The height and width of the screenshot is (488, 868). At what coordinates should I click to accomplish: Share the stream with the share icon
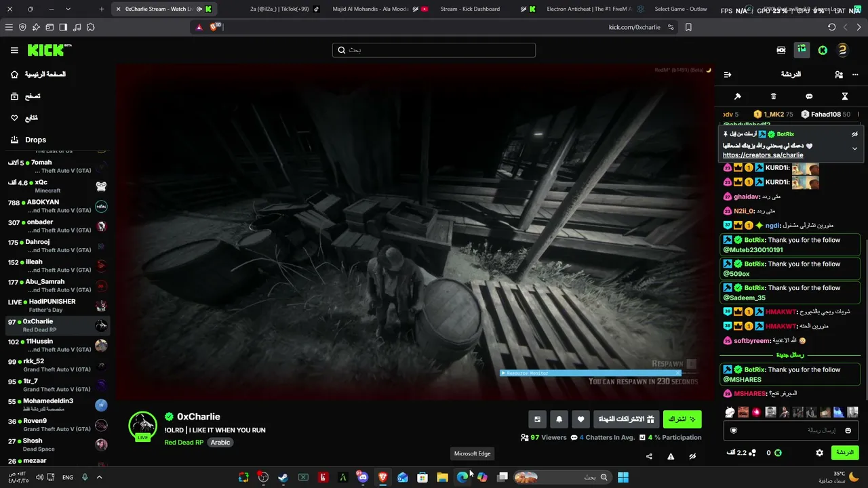[x=649, y=456]
